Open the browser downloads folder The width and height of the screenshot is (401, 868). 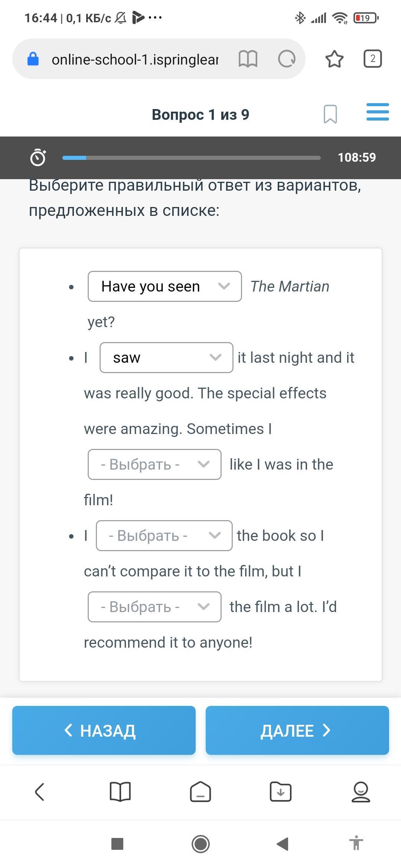[x=281, y=792]
